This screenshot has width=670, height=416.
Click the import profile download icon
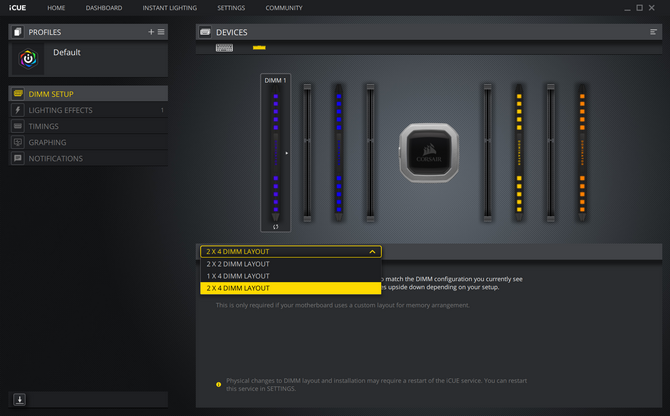(x=19, y=399)
